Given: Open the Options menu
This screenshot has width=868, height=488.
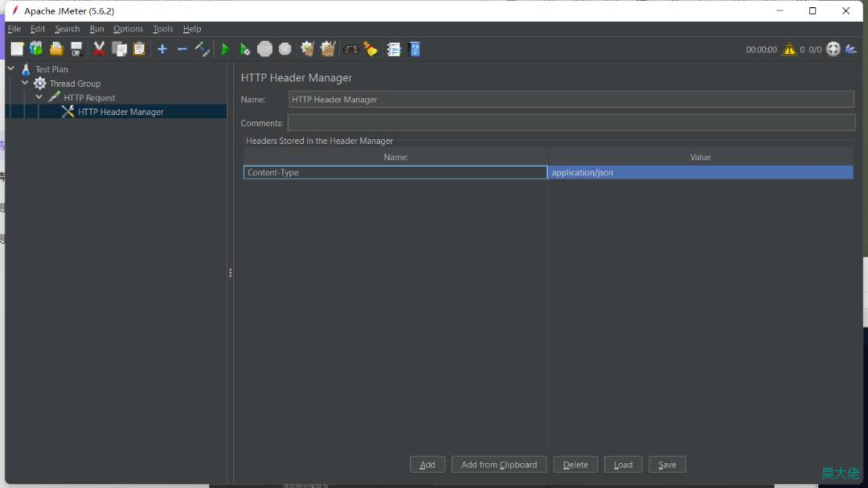Looking at the screenshot, I should pos(128,29).
